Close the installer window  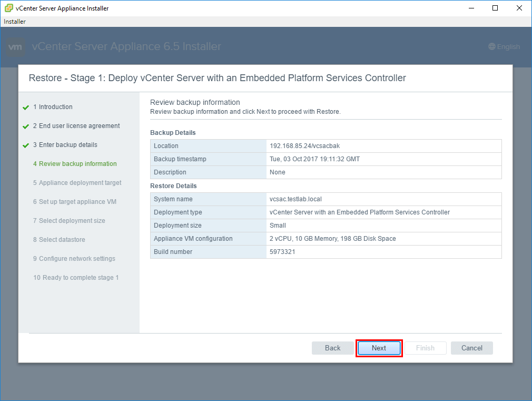click(x=519, y=8)
